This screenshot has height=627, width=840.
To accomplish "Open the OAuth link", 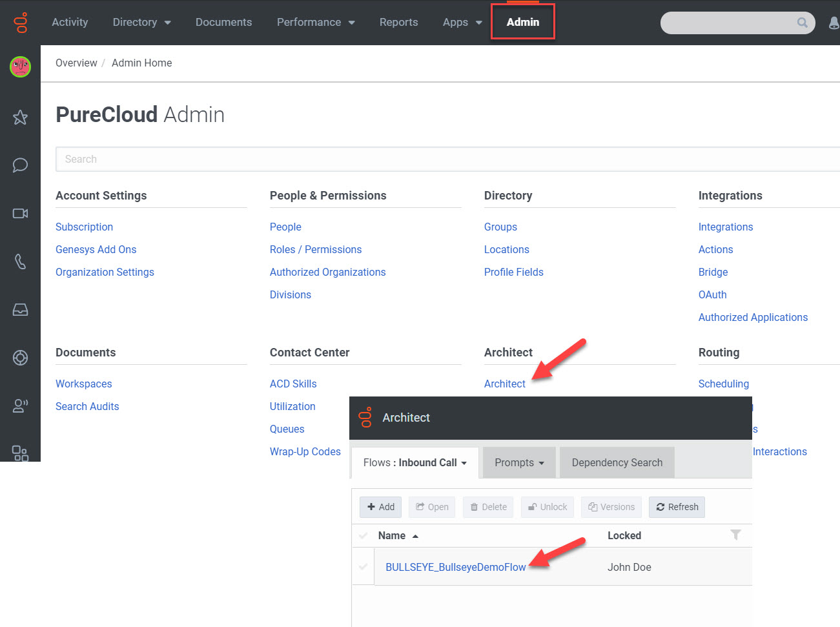I will pyautogui.click(x=713, y=294).
